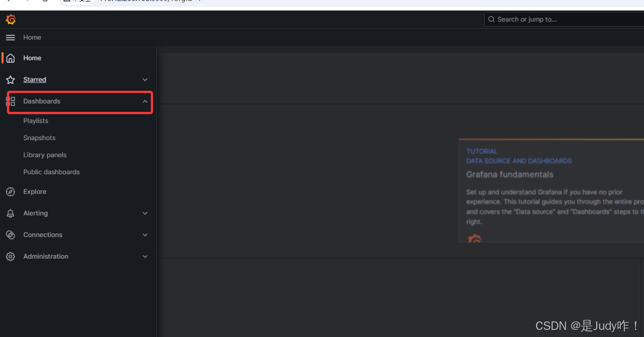644x337 pixels.
Task: Open the Connections menu item
Action: (43, 235)
